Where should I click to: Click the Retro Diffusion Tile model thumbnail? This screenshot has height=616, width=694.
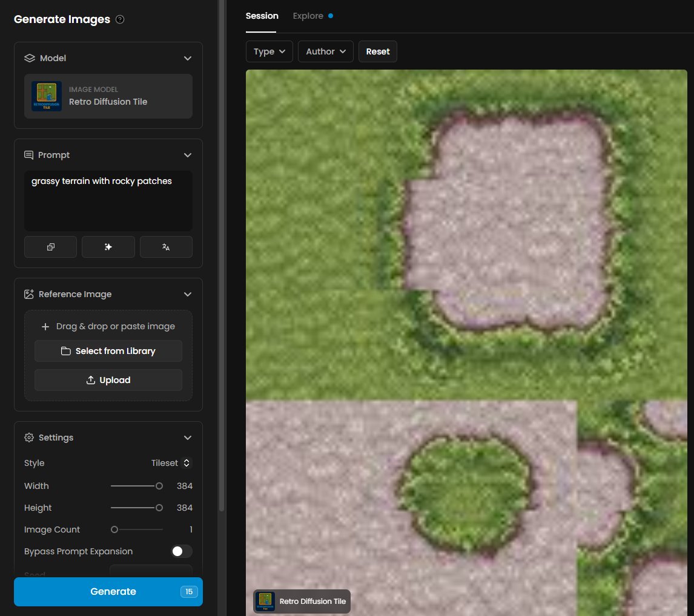pos(47,96)
